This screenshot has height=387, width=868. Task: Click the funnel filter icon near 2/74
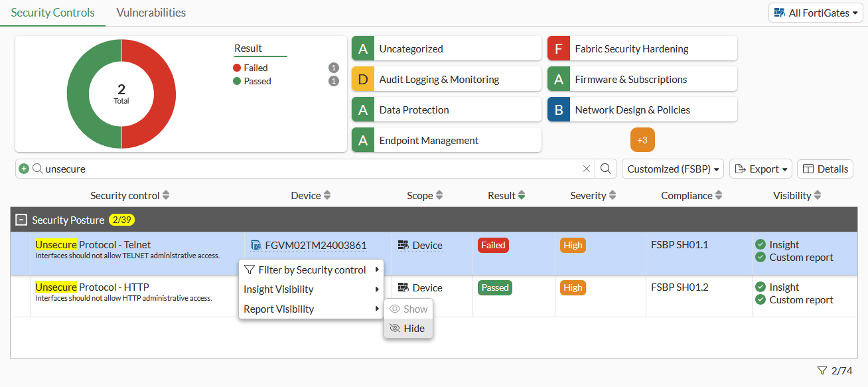point(823,370)
